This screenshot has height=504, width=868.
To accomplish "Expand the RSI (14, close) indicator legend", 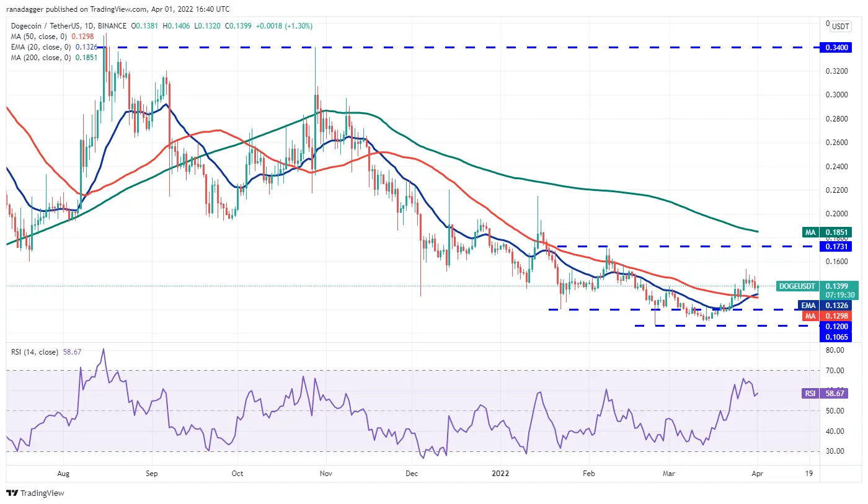I will (35, 352).
